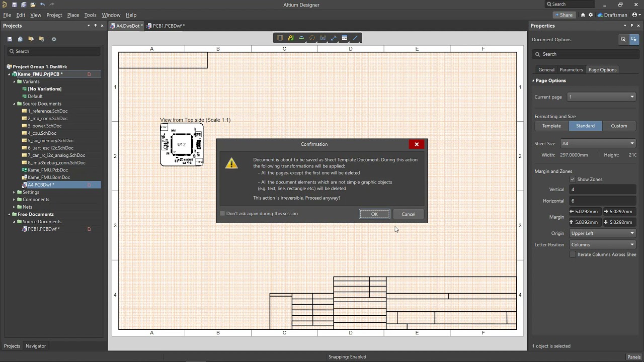Select the Template formatting option
Image resolution: width=644 pixels, height=362 pixels.
[551, 126]
